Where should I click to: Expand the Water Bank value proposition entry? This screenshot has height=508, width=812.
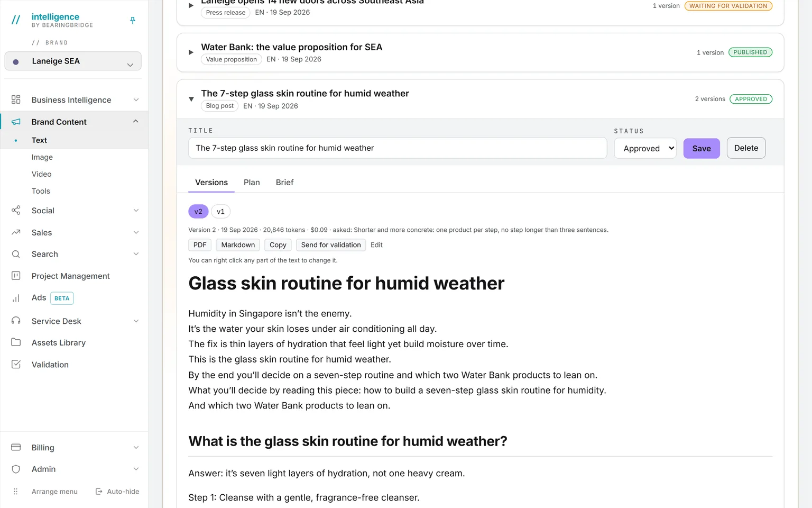(x=191, y=52)
